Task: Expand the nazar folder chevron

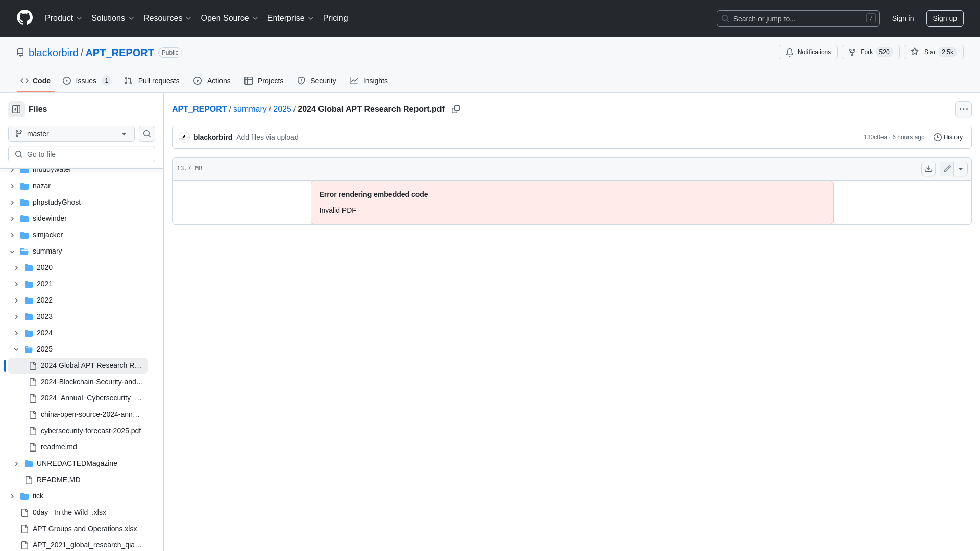Action: (12, 186)
